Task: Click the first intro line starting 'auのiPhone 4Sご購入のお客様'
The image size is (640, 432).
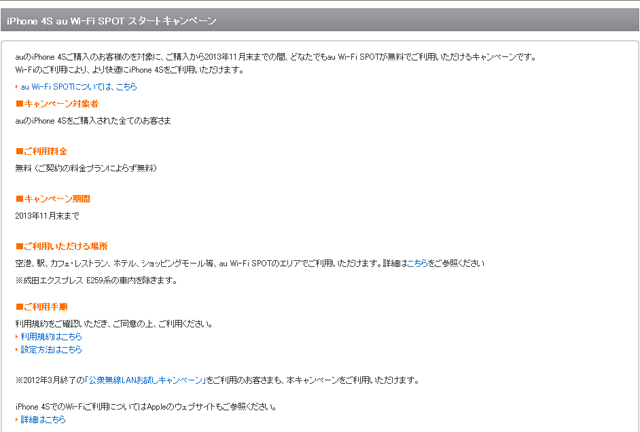Action: coord(276,57)
